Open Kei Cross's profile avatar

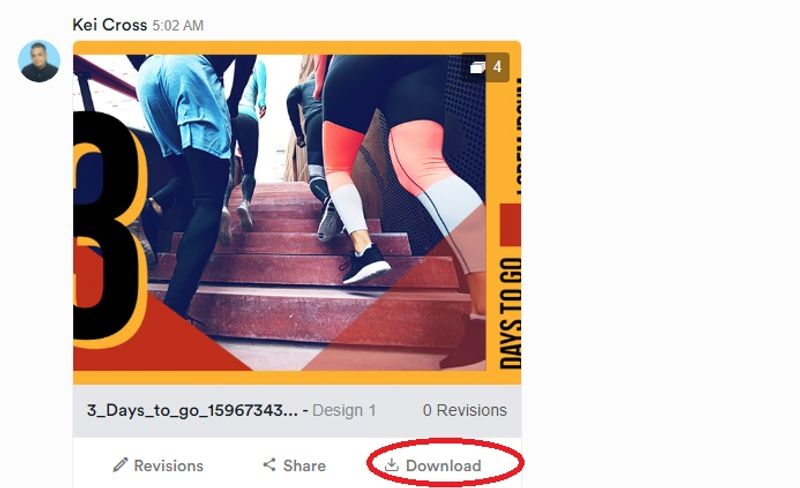tap(39, 61)
